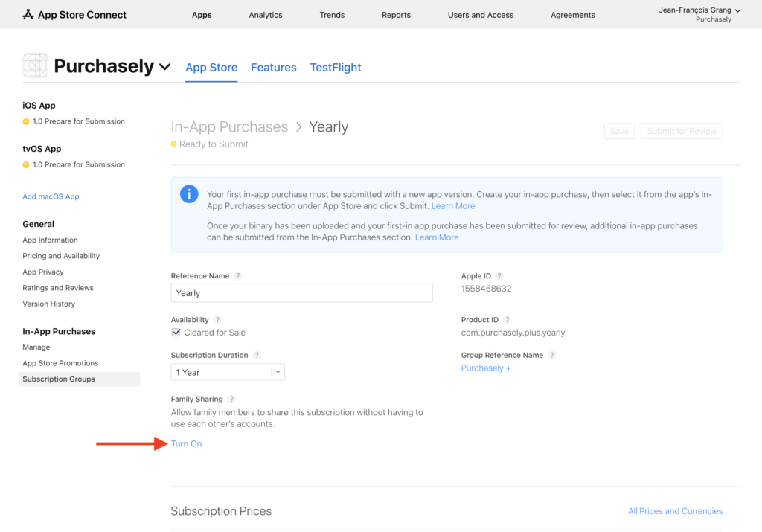Open App Privacy in sidebar
Image resolution: width=762 pixels, height=532 pixels.
click(42, 272)
